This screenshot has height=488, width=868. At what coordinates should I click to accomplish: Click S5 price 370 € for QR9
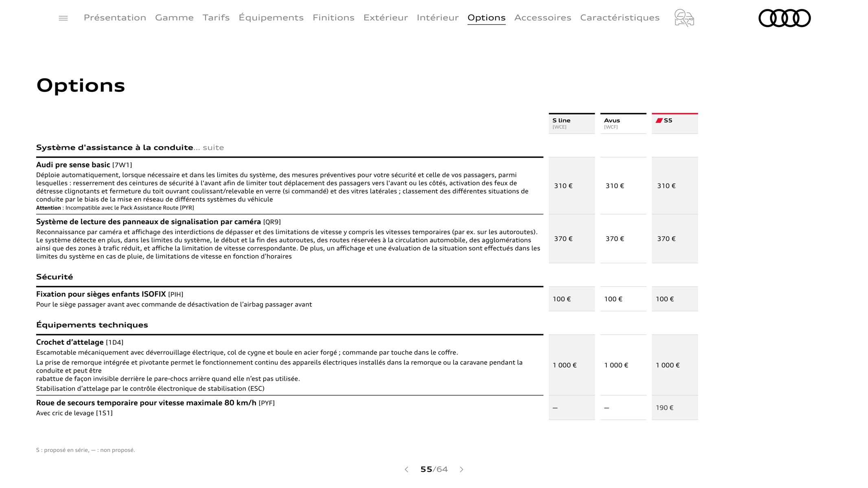point(666,239)
